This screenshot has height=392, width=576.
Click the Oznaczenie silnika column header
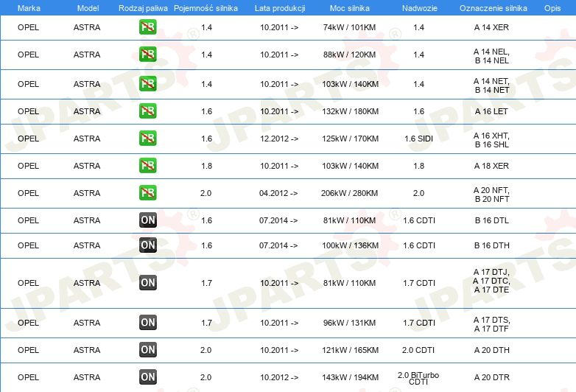click(x=493, y=7)
